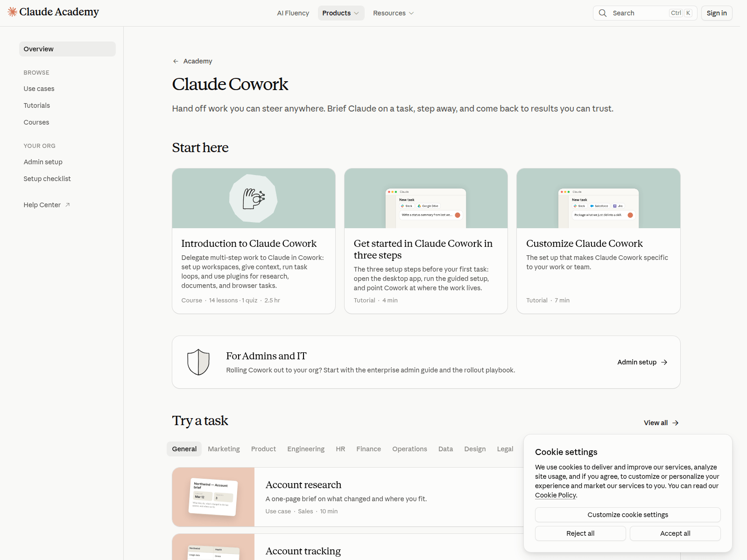
Task: Click the back arrow beside Academy
Action: click(x=176, y=61)
